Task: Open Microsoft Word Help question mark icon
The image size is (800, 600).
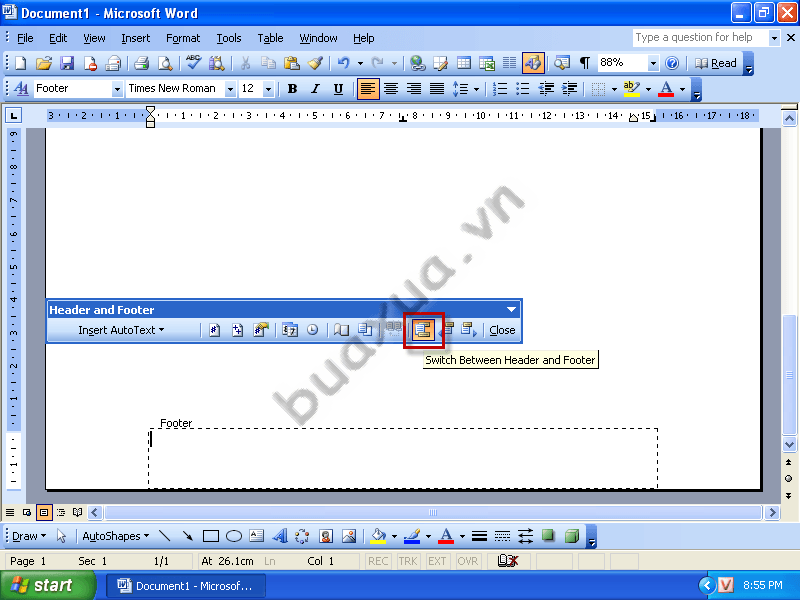Action: (672, 63)
